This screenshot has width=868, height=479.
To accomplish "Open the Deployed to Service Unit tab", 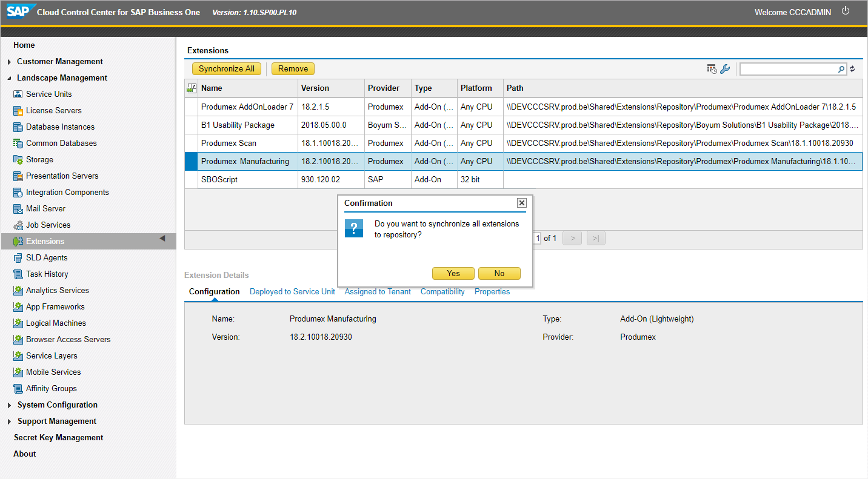I will coord(292,292).
